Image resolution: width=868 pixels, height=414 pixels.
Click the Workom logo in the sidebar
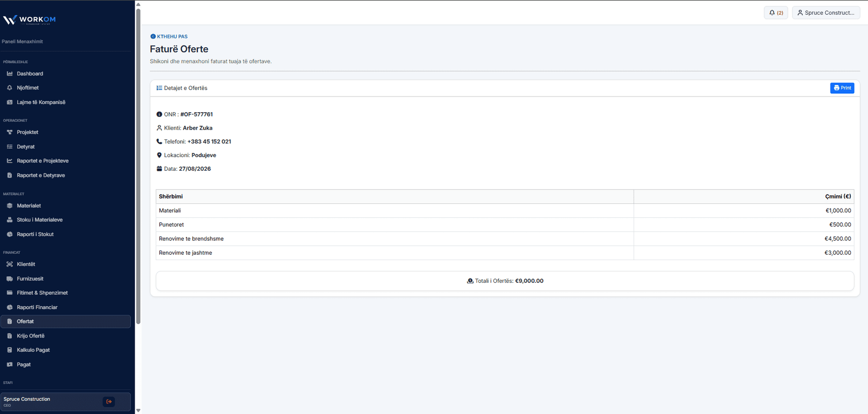[x=29, y=20]
